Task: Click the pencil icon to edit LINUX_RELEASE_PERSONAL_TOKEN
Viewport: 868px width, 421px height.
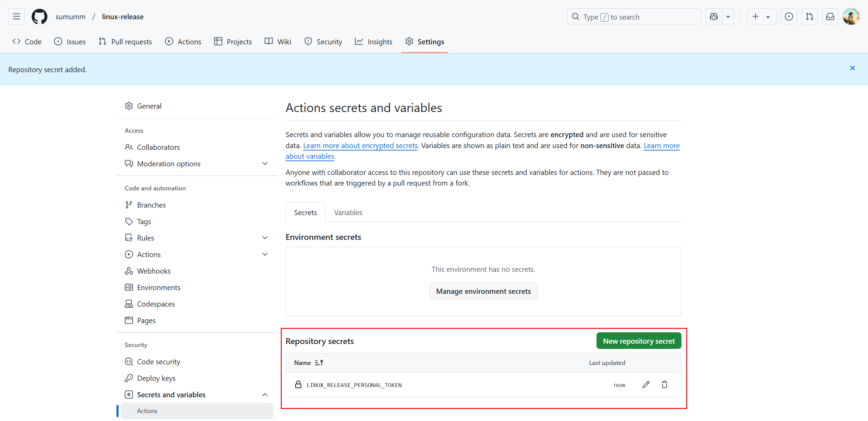Action: coord(646,385)
